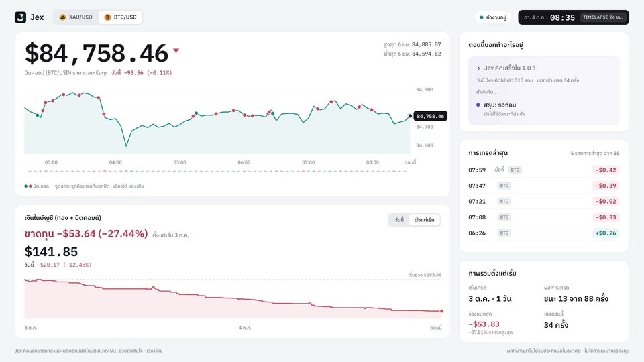Click the Jex logo icon

pyautogui.click(x=21, y=17)
